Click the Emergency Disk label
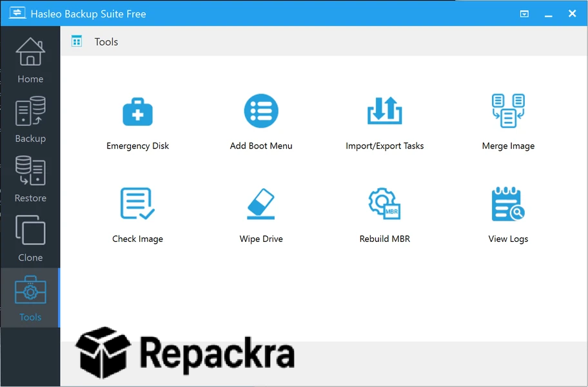This screenshot has height=387, width=588. pyautogui.click(x=137, y=146)
